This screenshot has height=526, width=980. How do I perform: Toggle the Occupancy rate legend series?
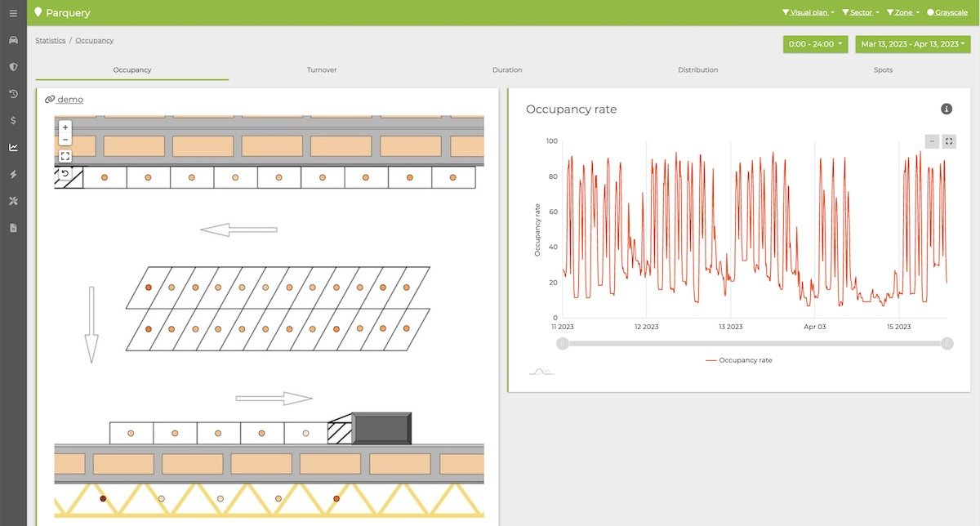pyautogui.click(x=738, y=360)
